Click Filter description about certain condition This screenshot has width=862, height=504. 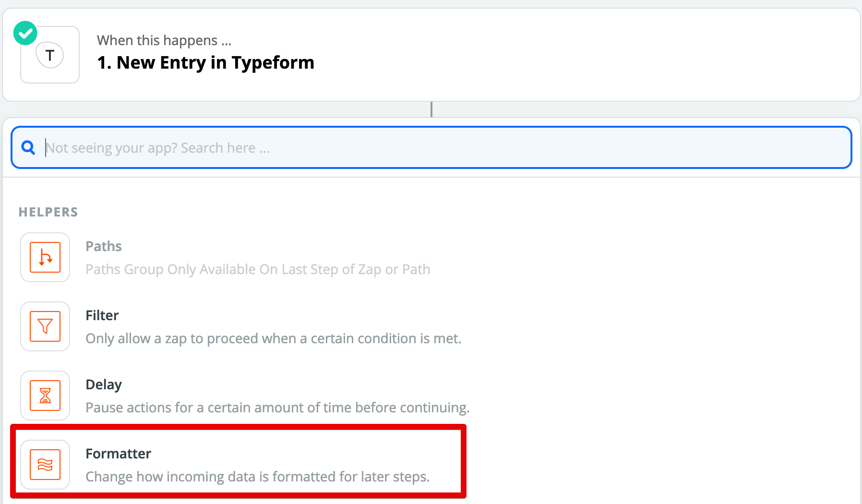click(273, 338)
